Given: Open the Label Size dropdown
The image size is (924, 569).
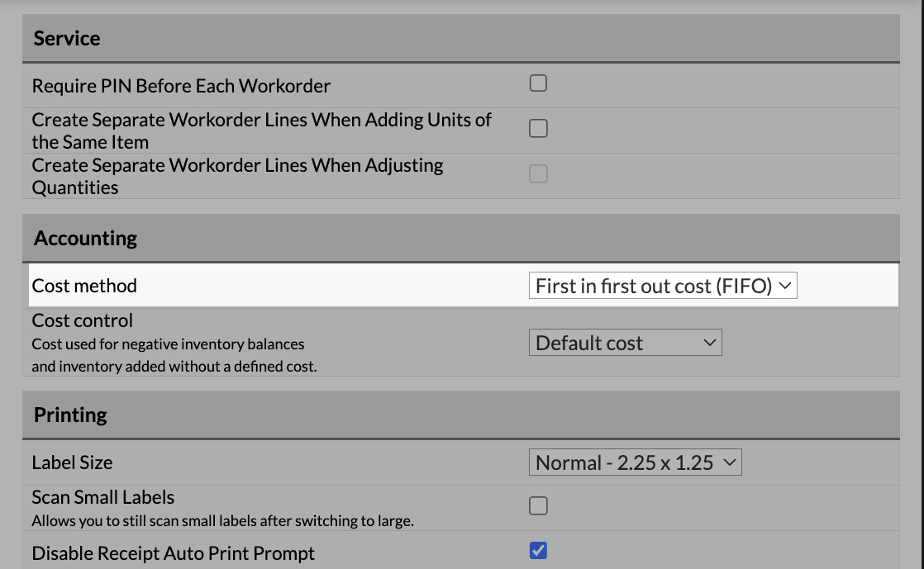Looking at the screenshot, I should pyautogui.click(x=635, y=462).
